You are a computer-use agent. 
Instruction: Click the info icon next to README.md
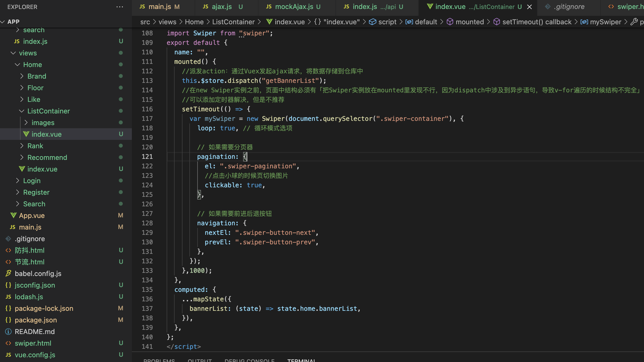(8, 332)
